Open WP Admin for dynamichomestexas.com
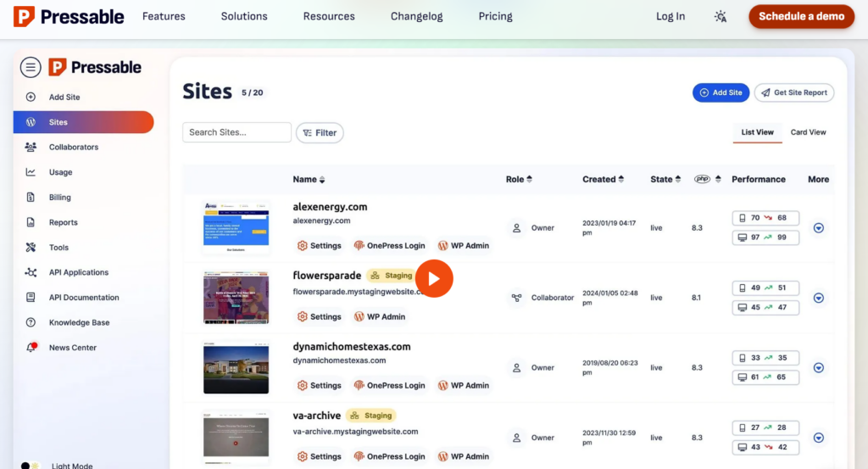This screenshot has height=469, width=868. tap(464, 385)
